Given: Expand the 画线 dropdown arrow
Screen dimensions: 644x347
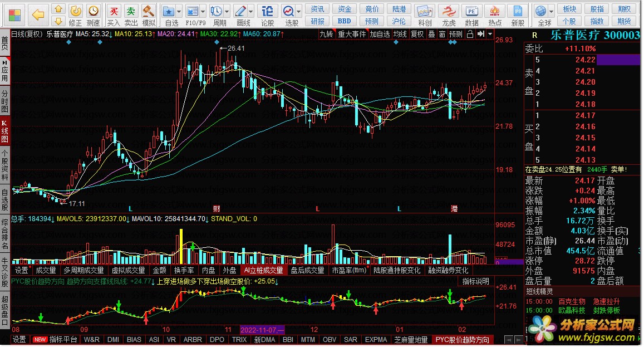Looking at the screenshot, I should coord(250,12).
